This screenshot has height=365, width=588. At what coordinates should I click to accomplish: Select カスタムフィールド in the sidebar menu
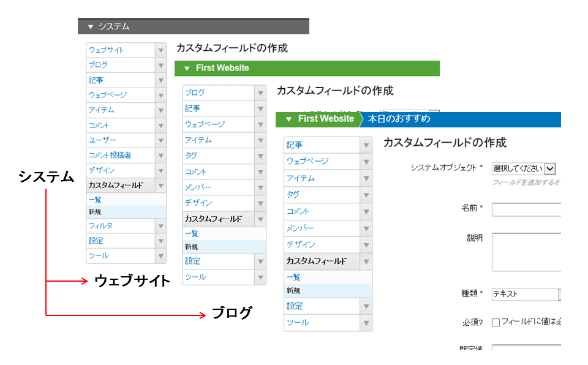click(x=116, y=185)
